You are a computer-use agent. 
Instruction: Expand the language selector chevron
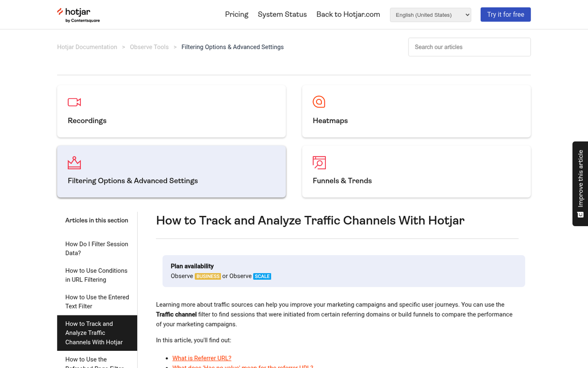[x=466, y=15]
